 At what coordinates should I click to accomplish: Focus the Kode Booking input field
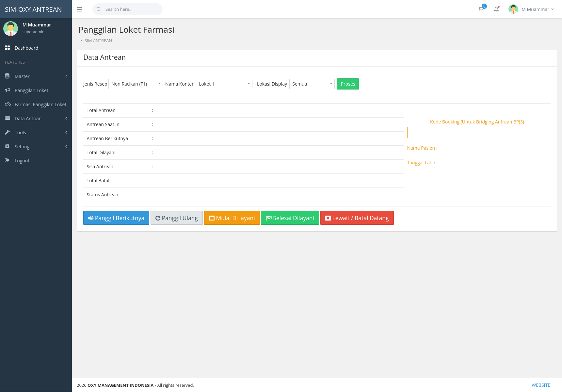pos(477,133)
